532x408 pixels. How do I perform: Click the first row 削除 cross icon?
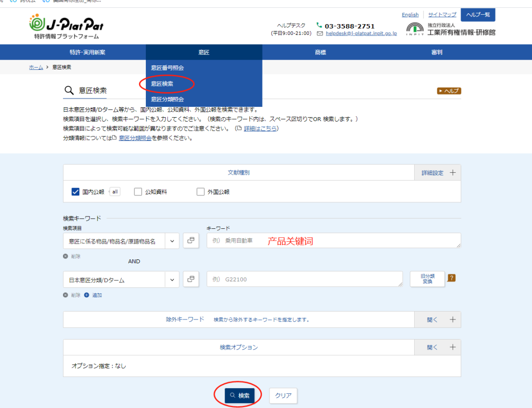[66, 256]
